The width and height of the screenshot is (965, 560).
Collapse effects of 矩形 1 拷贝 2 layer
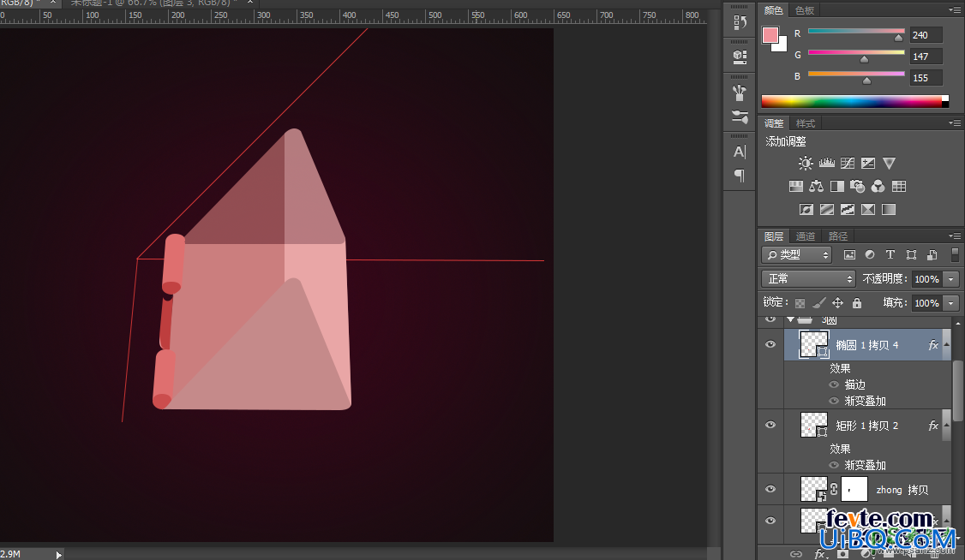click(x=946, y=425)
